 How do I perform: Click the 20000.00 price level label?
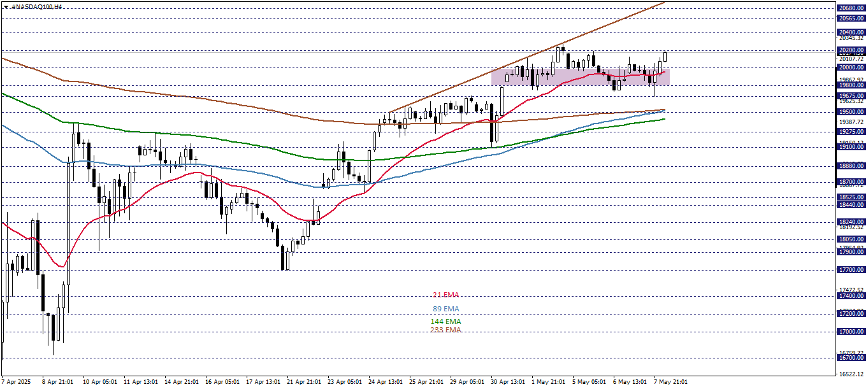[851, 67]
